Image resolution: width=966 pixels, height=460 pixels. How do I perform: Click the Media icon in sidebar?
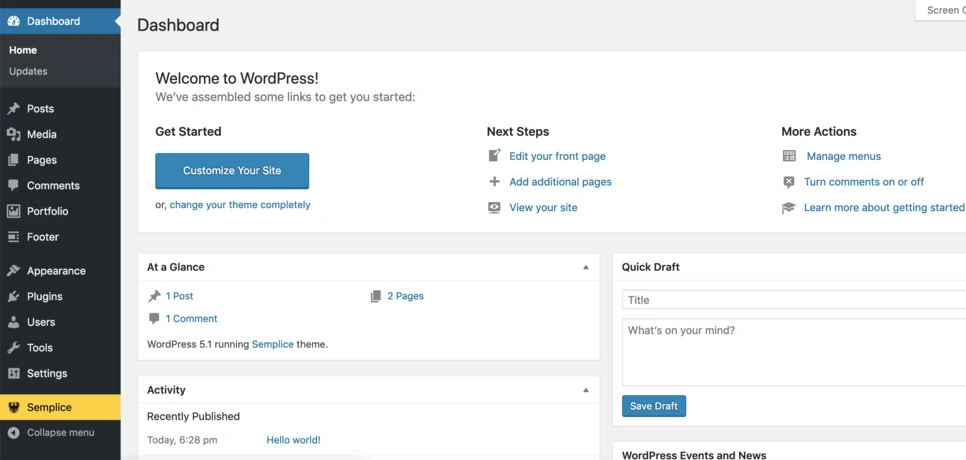tap(13, 134)
